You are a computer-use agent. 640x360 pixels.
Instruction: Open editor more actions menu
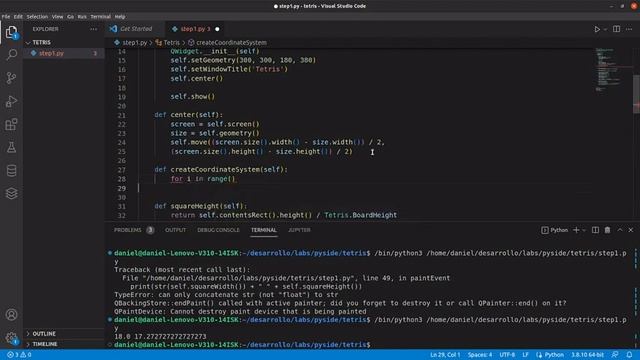pyautogui.click(x=629, y=29)
